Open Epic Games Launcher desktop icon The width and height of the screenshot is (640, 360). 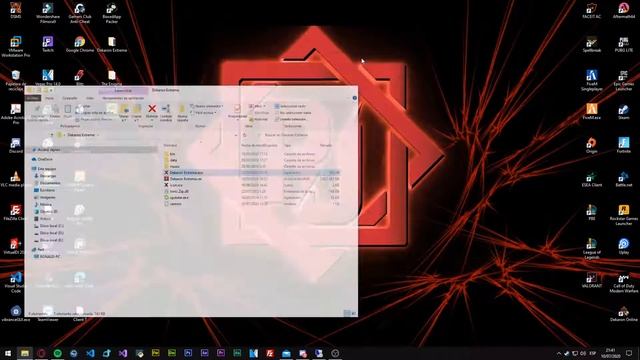click(623, 80)
